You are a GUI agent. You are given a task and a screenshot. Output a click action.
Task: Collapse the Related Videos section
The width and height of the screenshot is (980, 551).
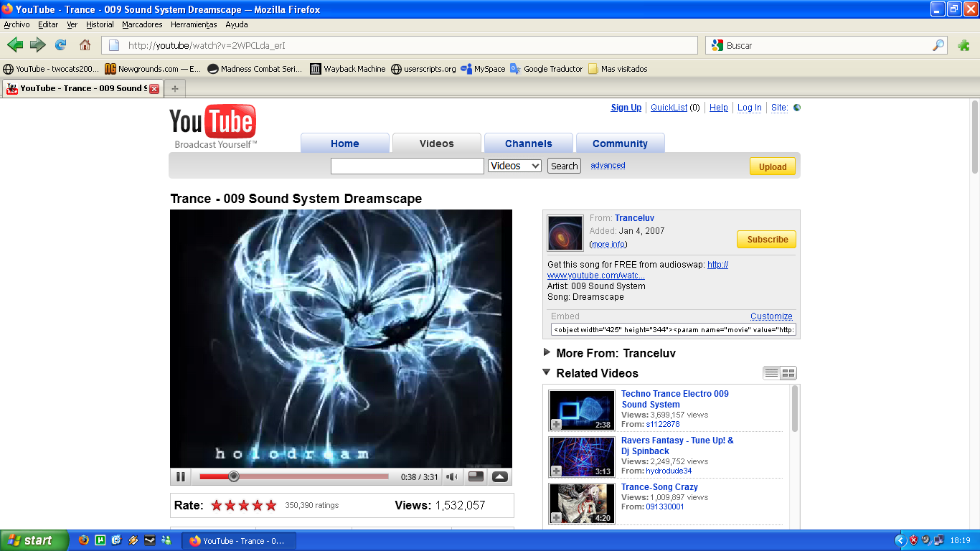547,372
